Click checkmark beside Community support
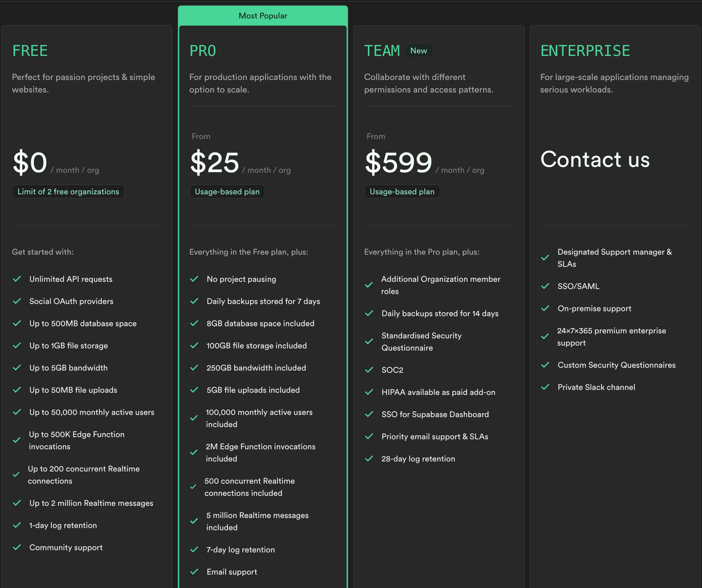This screenshot has width=702, height=588. 17,547
